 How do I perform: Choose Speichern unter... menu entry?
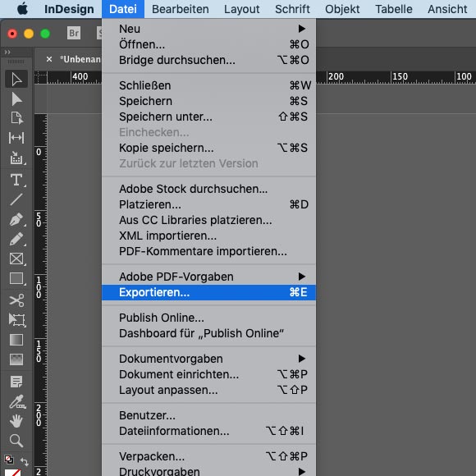208,117
